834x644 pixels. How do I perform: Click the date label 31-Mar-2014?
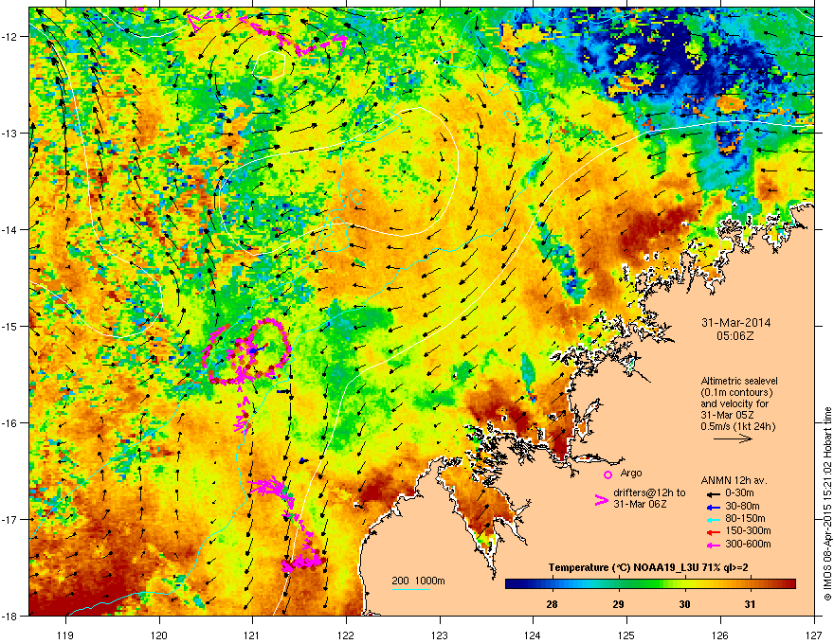(735, 323)
